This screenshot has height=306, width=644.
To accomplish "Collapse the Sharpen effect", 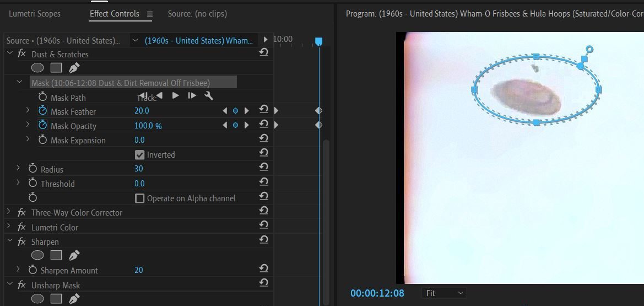I will 10,241.
